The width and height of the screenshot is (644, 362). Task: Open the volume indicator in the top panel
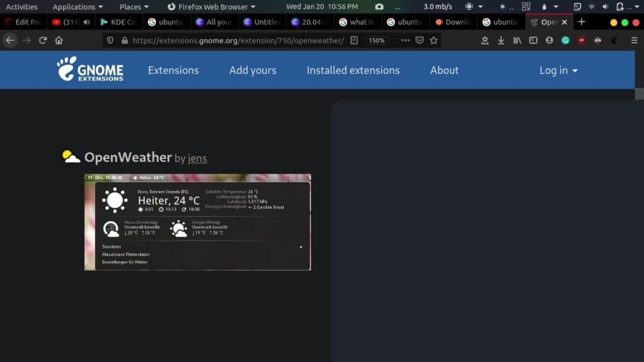point(606,6)
